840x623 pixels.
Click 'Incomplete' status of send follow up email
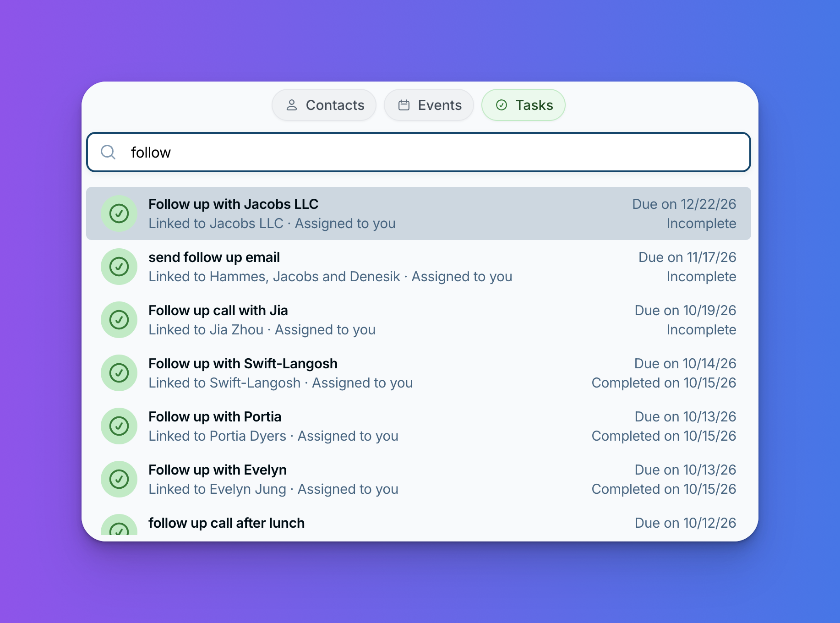click(702, 277)
